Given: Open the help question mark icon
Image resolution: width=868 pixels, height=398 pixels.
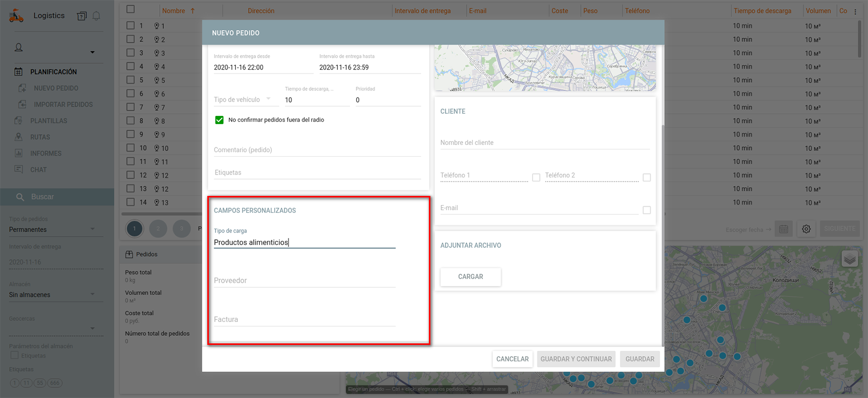Looking at the screenshot, I should pyautogui.click(x=82, y=16).
